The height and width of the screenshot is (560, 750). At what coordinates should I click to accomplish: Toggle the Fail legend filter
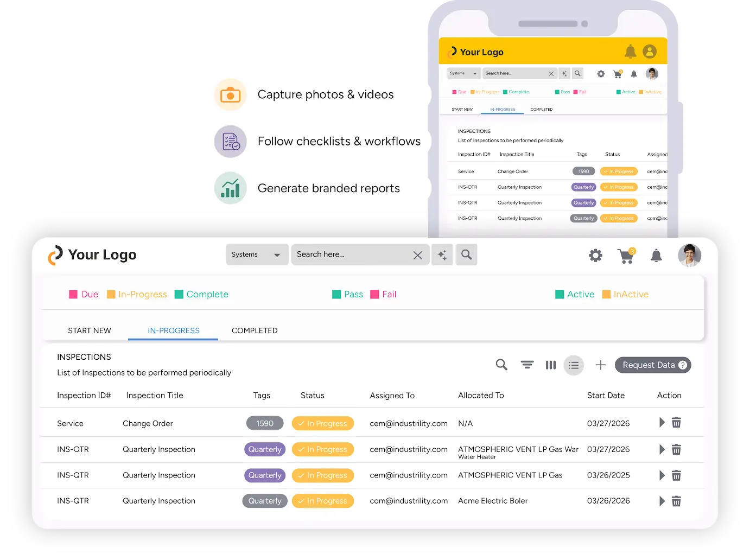(383, 294)
